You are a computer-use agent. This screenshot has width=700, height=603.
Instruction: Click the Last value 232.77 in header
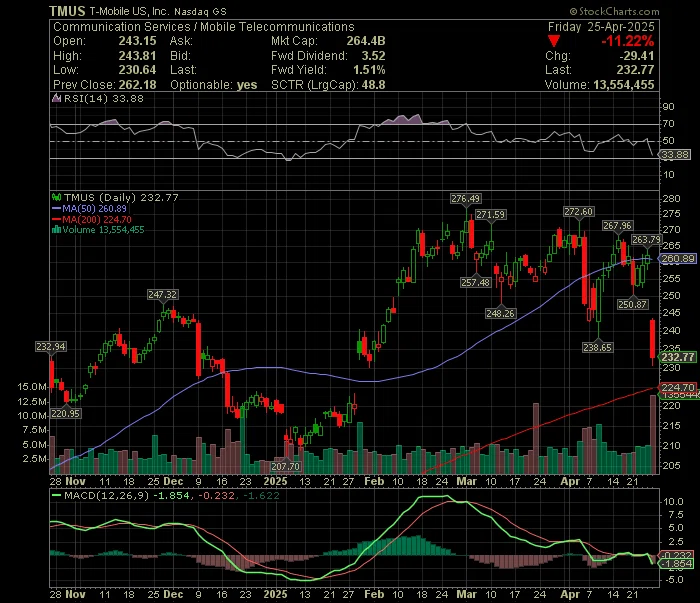635,70
